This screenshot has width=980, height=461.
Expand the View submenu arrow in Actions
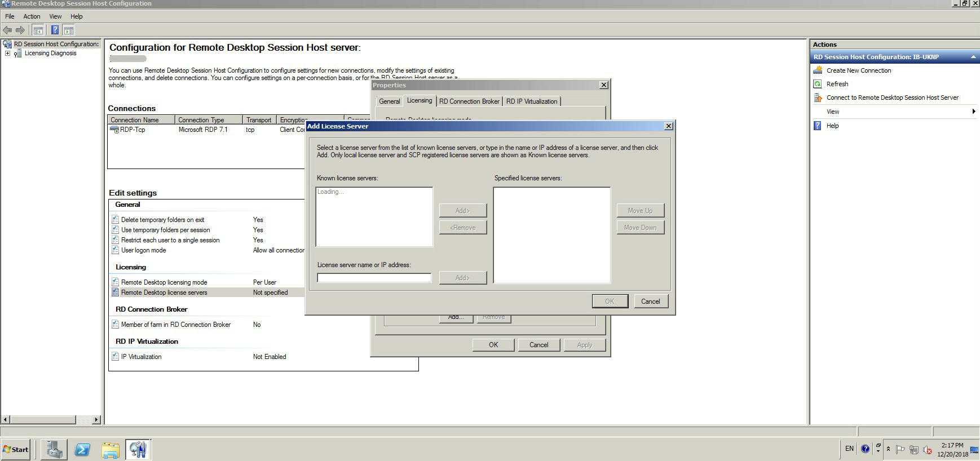tap(973, 112)
